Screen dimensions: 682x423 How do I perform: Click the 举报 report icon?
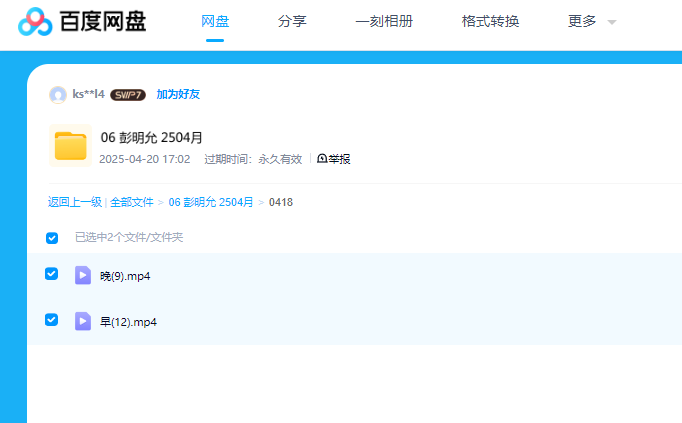(322, 159)
